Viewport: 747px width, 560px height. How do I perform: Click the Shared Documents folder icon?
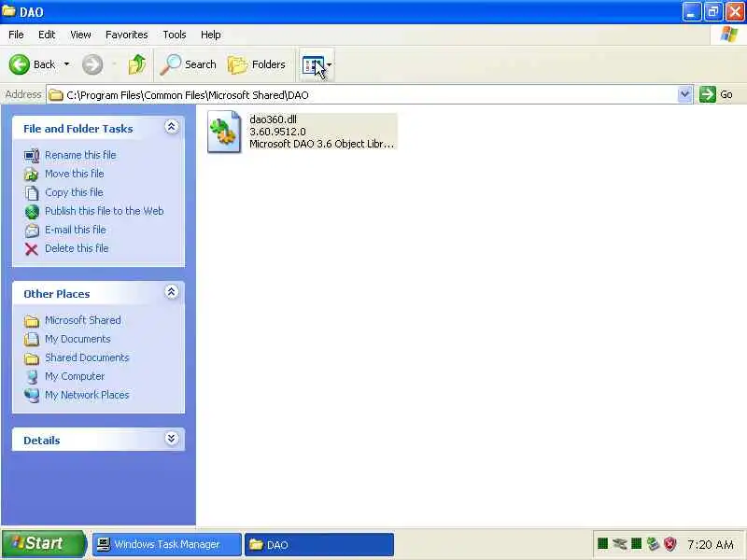[32, 358]
